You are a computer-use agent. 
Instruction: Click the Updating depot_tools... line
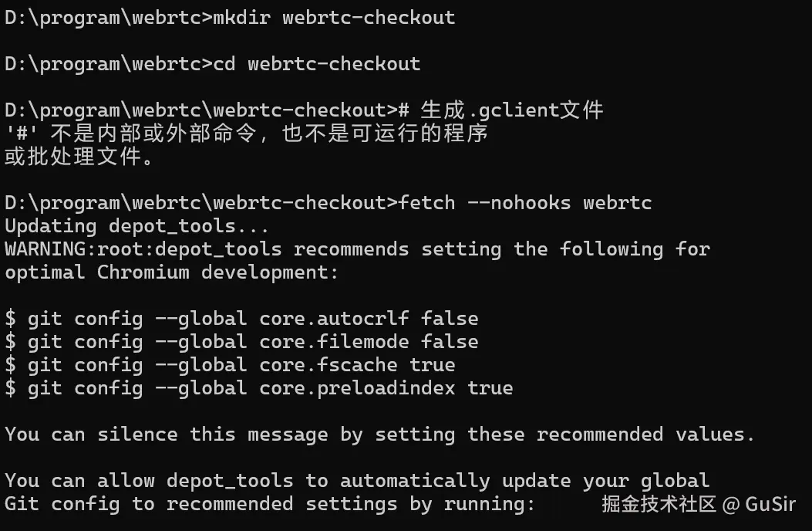[136, 226]
